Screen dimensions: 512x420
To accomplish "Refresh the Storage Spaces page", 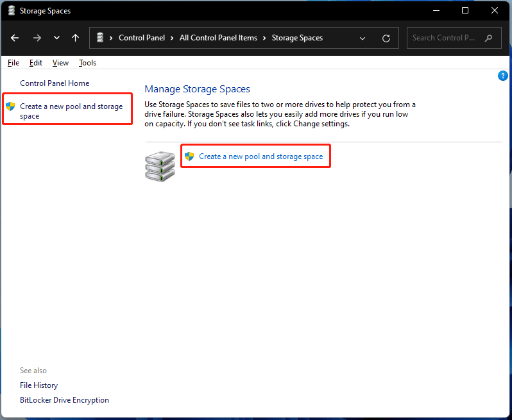I will (x=386, y=38).
